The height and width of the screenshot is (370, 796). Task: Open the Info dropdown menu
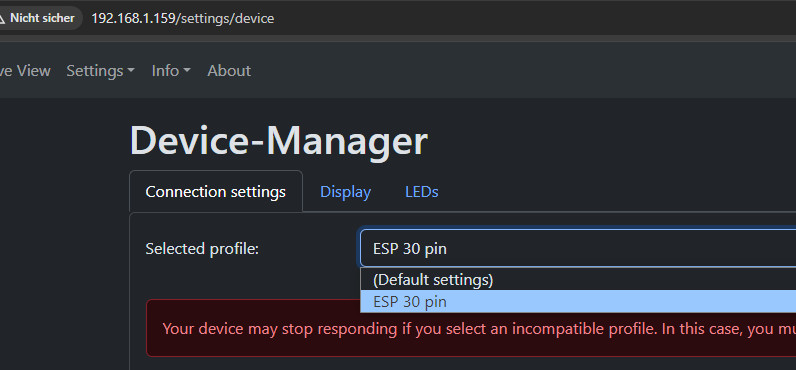pos(171,71)
